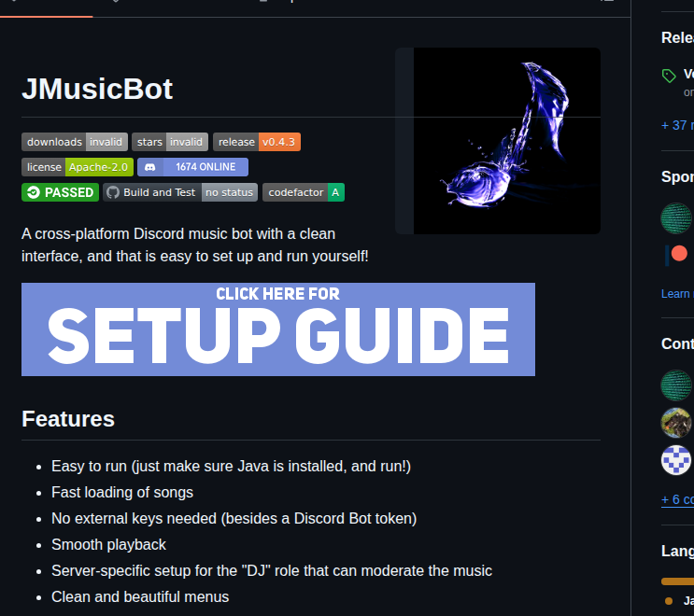Click 'Clean and beautiful menus' text
The width and height of the screenshot is (694, 616).
(x=140, y=596)
